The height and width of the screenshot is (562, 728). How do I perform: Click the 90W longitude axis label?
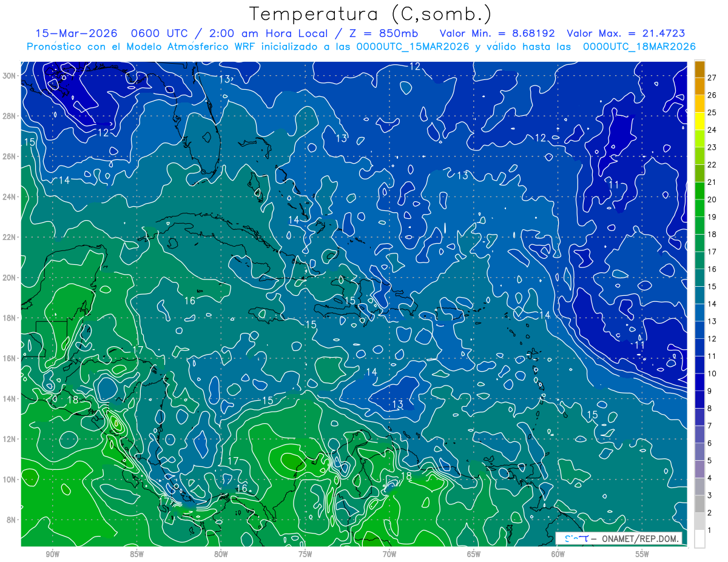52,554
